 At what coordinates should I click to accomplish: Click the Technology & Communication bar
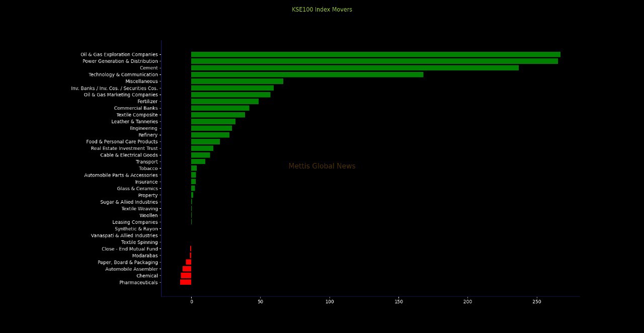(307, 74)
